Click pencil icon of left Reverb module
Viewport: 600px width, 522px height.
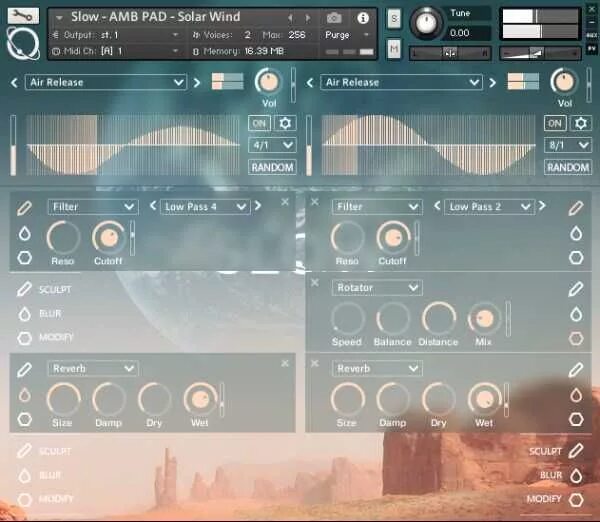[x=24, y=370]
